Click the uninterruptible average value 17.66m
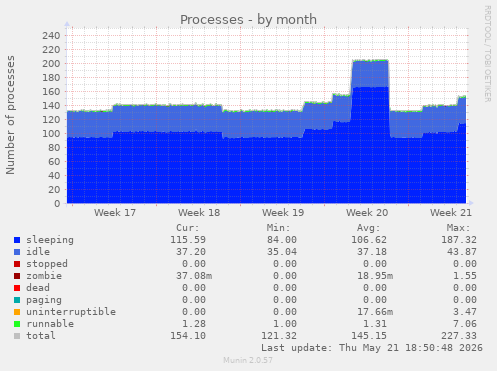Viewport: 497px width, 371px height. [x=375, y=312]
